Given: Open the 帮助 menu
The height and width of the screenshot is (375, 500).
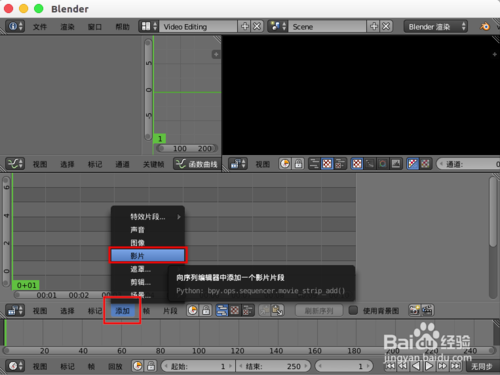Looking at the screenshot, I should [122, 27].
